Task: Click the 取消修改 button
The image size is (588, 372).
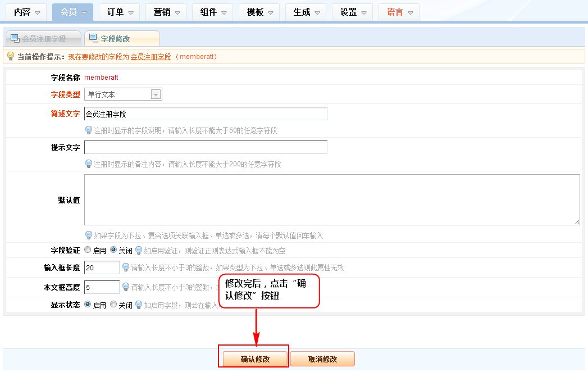Action: coord(322,359)
